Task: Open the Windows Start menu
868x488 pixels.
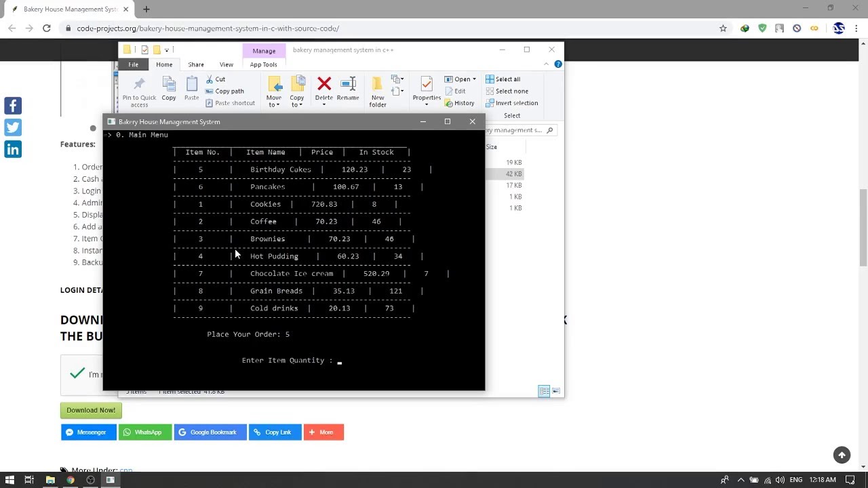Action: pyautogui.click(x=9, y=480)
